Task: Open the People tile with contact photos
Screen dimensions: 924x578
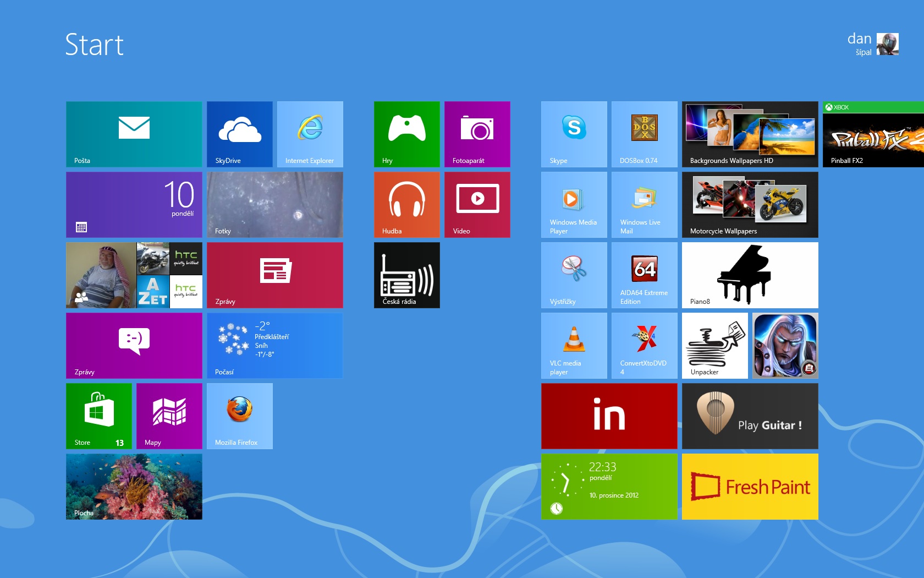Action: click(134, 275)
